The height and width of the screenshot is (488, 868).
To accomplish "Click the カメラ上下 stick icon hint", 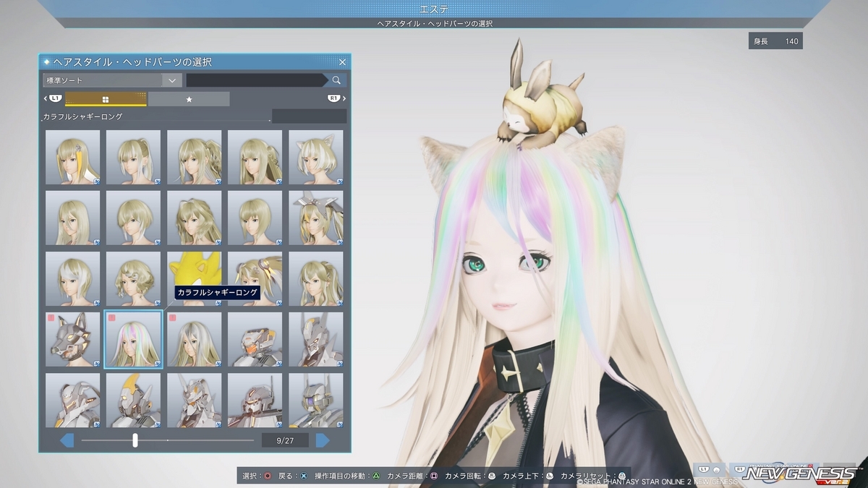I will [x=528, y=476].
